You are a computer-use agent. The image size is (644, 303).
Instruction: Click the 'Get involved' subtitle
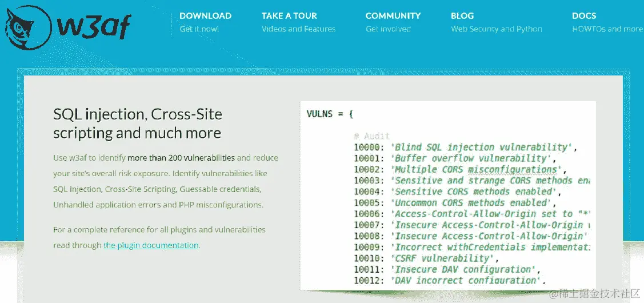click(x=388, y=29)
